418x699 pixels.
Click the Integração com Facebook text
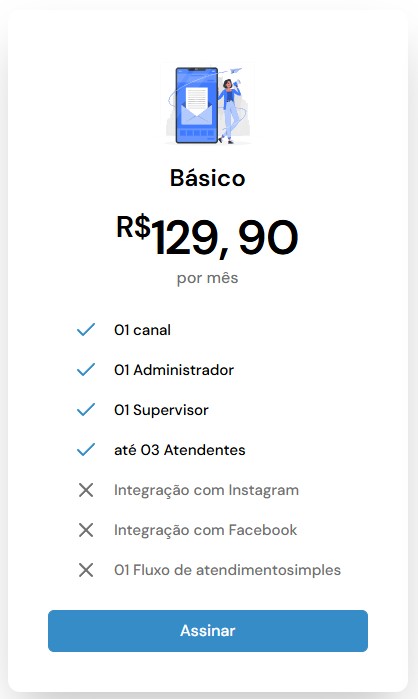click(205, 530)
